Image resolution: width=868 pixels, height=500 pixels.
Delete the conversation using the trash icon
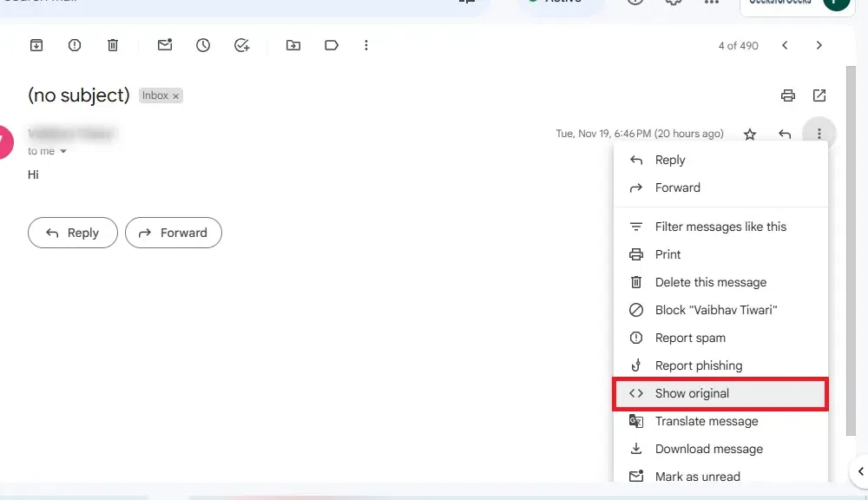[x=112, y=45]
